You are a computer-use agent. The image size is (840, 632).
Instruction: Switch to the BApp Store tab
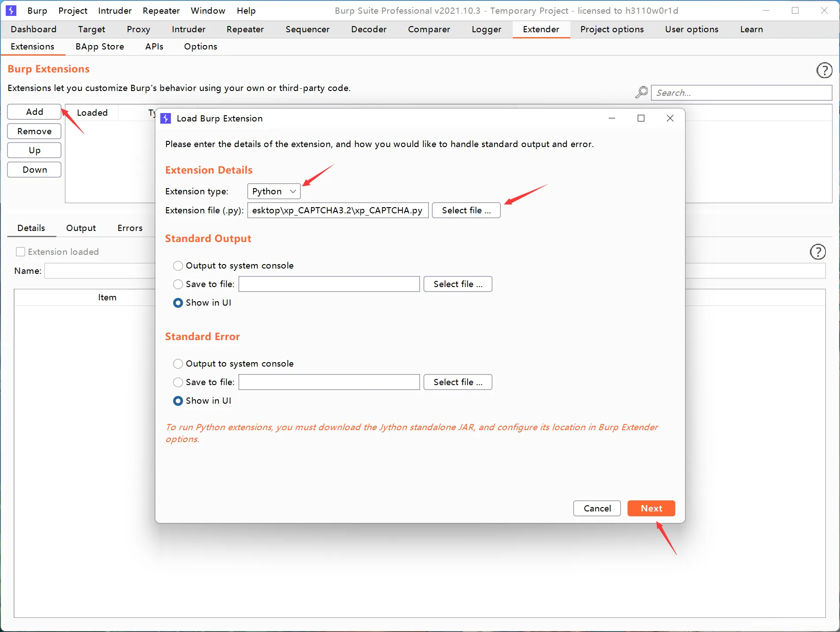coord(99,46)
